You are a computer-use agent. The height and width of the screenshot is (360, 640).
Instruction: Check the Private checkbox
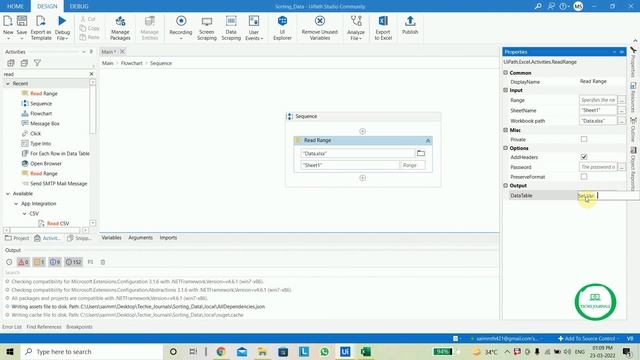click(x=584, y=139)
